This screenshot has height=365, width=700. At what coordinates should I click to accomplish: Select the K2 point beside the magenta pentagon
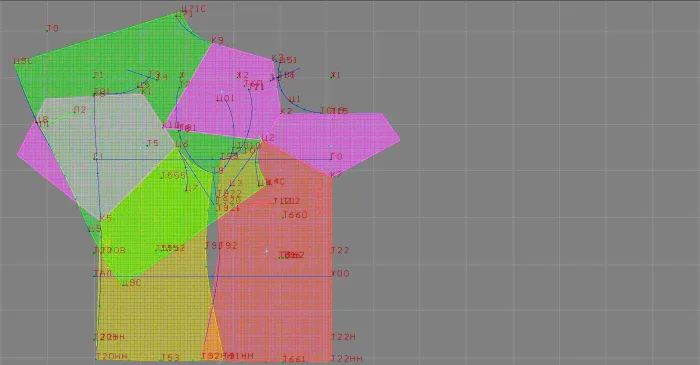[x=286, y=111]
